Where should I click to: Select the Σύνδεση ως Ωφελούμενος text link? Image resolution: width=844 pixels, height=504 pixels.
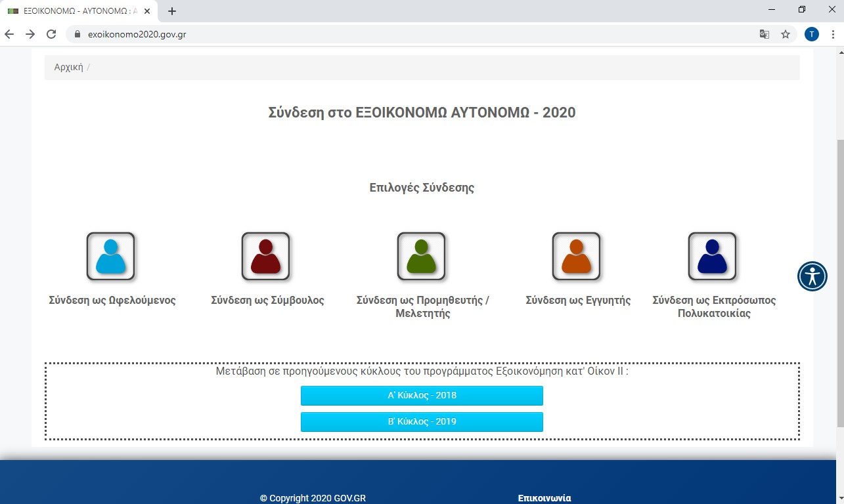tap(112, 301)
